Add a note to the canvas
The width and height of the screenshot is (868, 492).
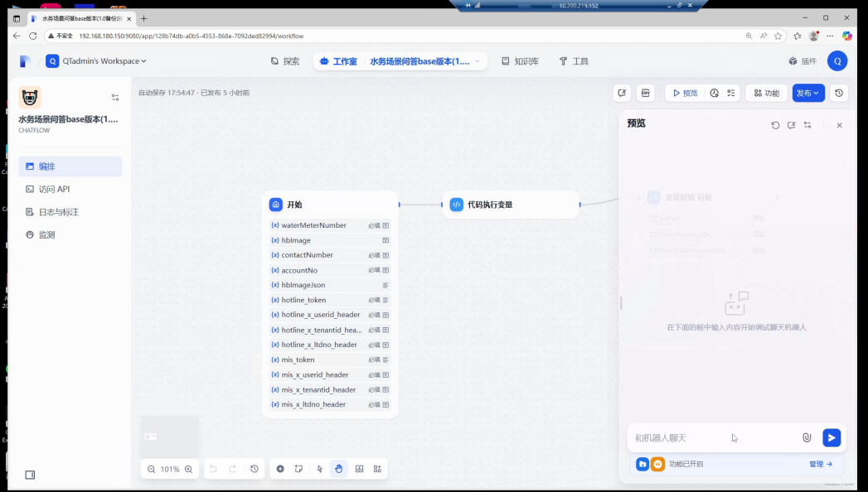pyautogui.click(x=298, y=469)
